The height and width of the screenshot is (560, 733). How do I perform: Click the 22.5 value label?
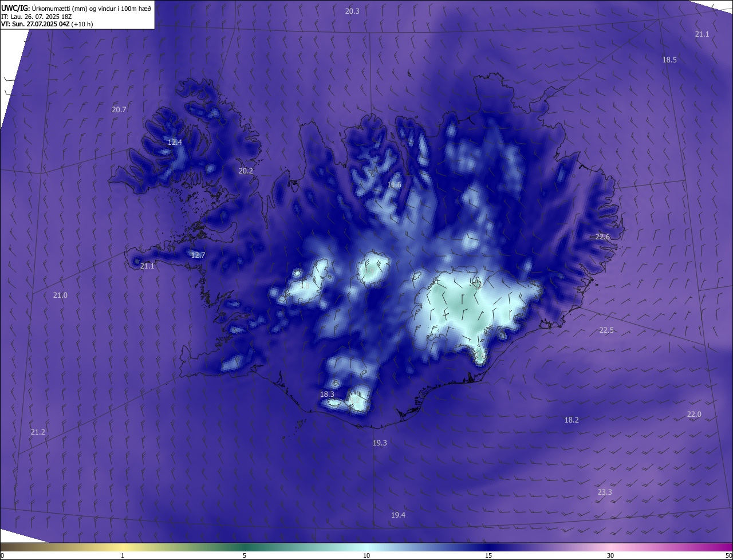tap(606, 330)
